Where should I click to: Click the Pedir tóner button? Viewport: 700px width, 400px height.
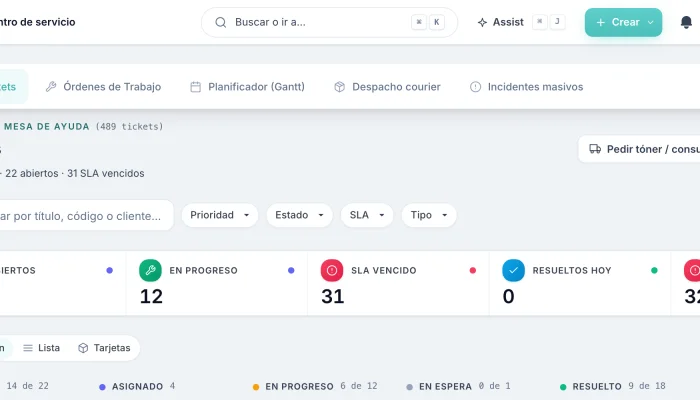click(639, 149)
